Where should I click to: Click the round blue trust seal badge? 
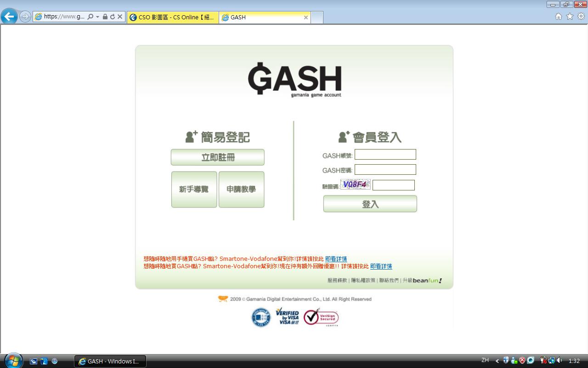point(261,317)
